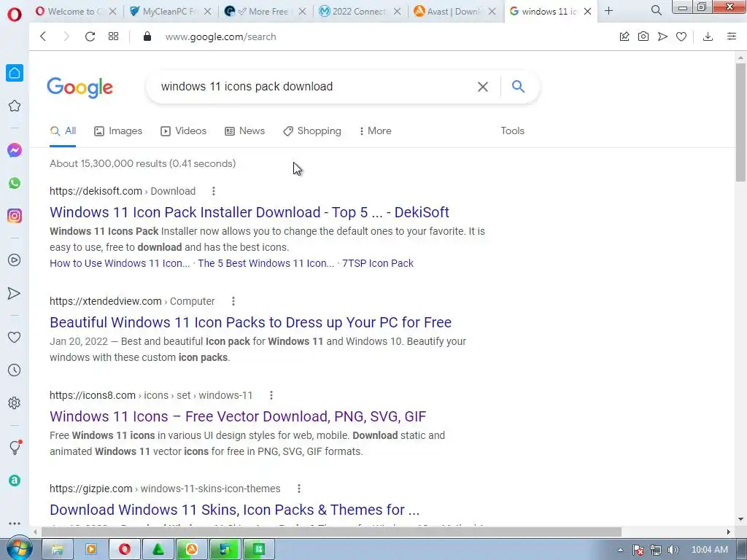The height and width of the screenshot is (560, 747).
Task: Open 'The 5 Best Windows 11 Icon...' sublink
Action: point(266,263)
